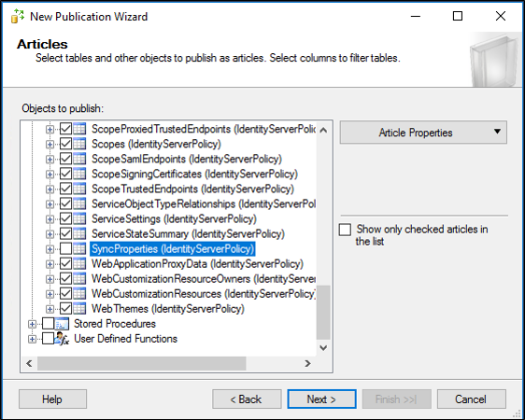
Task: Click the SyncProperties table icon
Action: tap(79, 248)
